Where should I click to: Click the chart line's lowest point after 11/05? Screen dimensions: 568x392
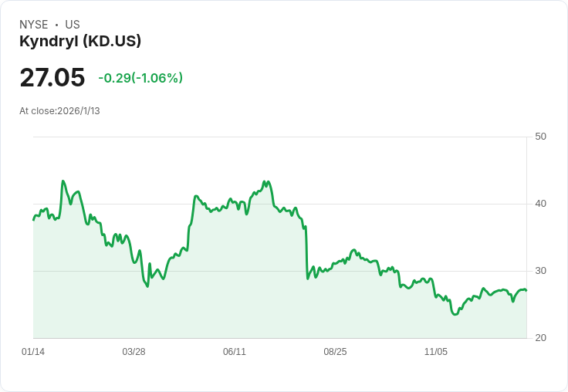[x=455, y=315]
